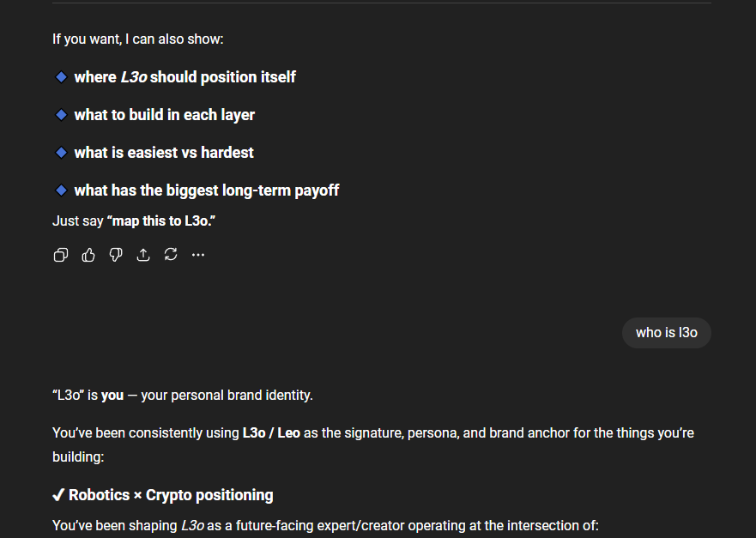Copy the assistant response
The image size is (756, 538).
pyautogui.click(x=61, y=255)
